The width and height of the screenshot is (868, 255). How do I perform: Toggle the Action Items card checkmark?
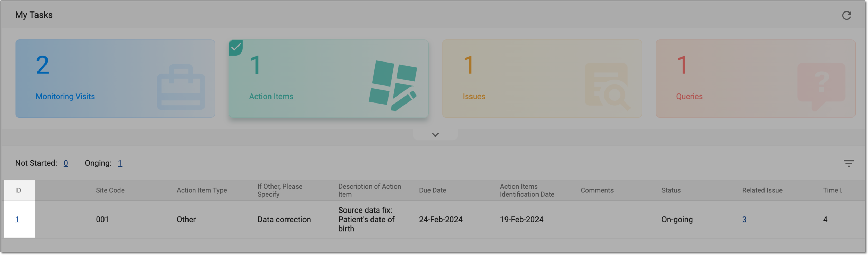point(236,47)
